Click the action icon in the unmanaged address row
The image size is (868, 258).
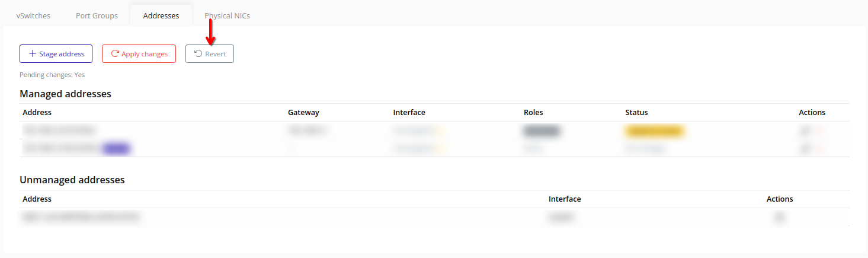coord(780,218)
